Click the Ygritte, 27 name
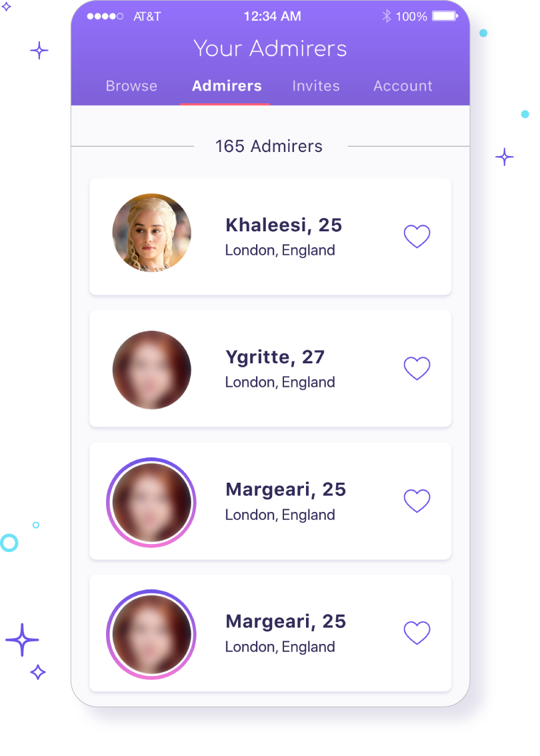Image resolution: width=540 pixels, height=756 pixels. (x=275, y=357)
